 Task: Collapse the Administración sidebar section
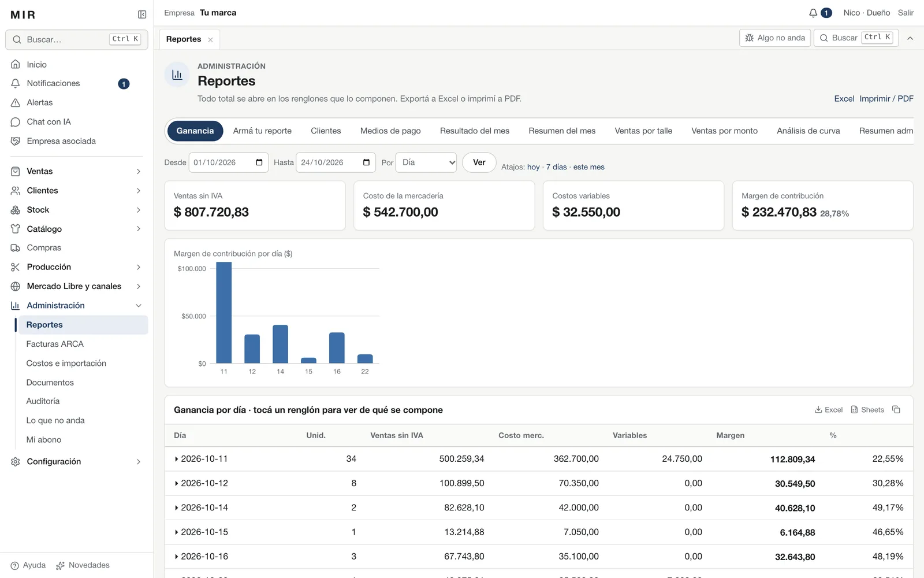click(x=76, y=306)
